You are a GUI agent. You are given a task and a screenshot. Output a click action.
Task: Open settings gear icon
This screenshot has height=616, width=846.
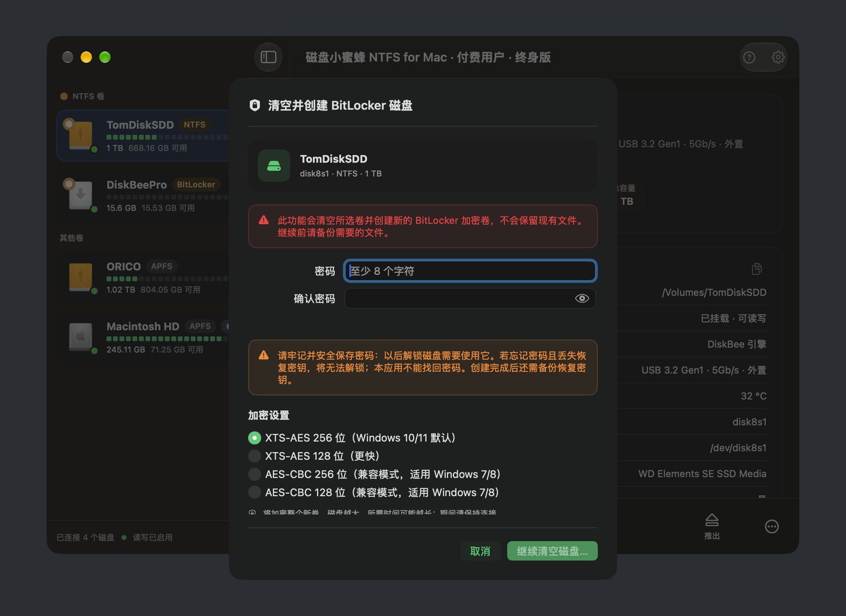[778, 57]
